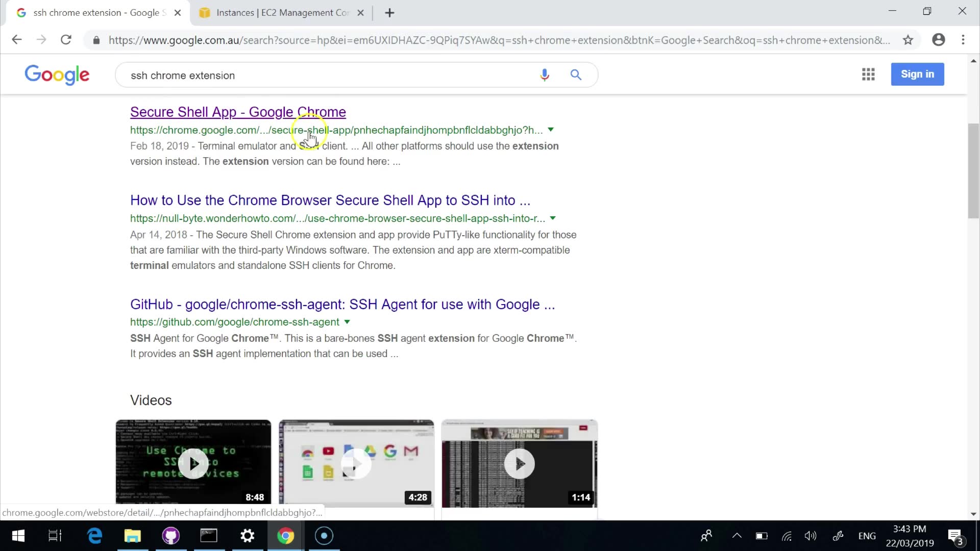Click the blue Sign in button
The image size is (980, 551).
[917, 74]
